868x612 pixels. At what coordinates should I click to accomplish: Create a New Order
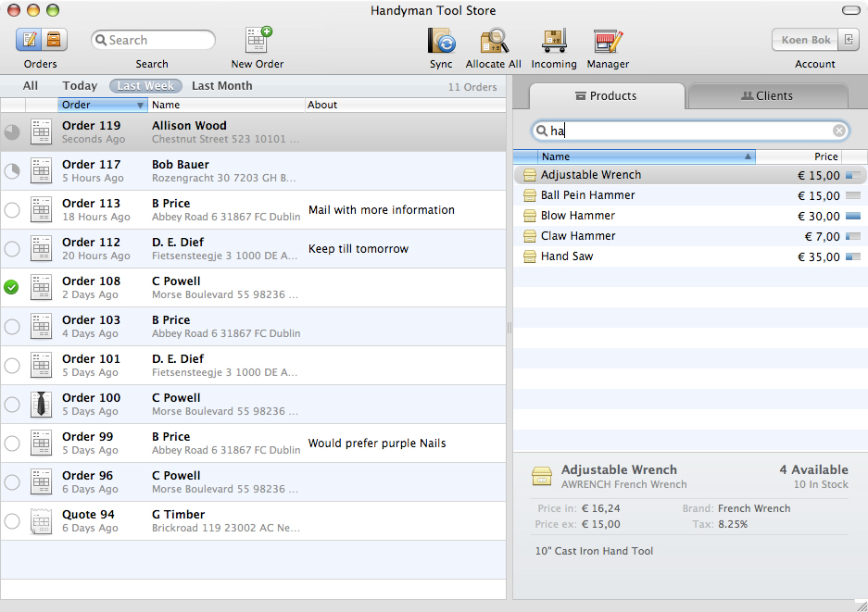tap(258, 41)
